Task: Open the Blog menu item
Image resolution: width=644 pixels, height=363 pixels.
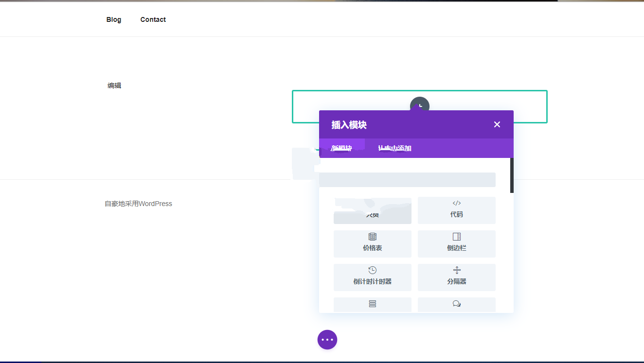Action: (x=114, y=19)
